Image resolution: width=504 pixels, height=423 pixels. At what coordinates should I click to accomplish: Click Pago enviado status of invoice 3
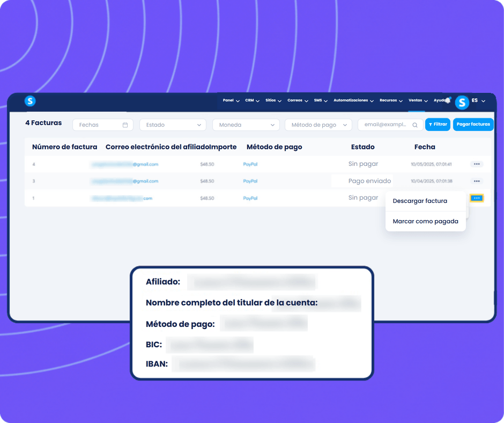[x=369, y=181]
